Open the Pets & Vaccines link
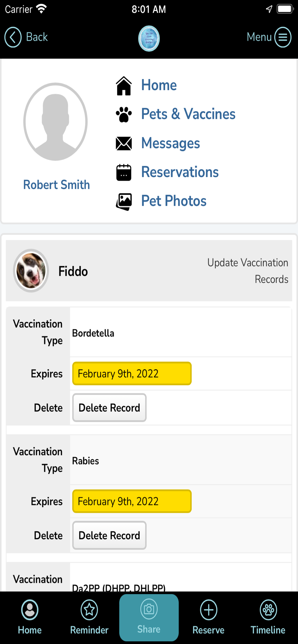Image resolution: width=298 pixels, height=644 pixels. tap(188, 114)
